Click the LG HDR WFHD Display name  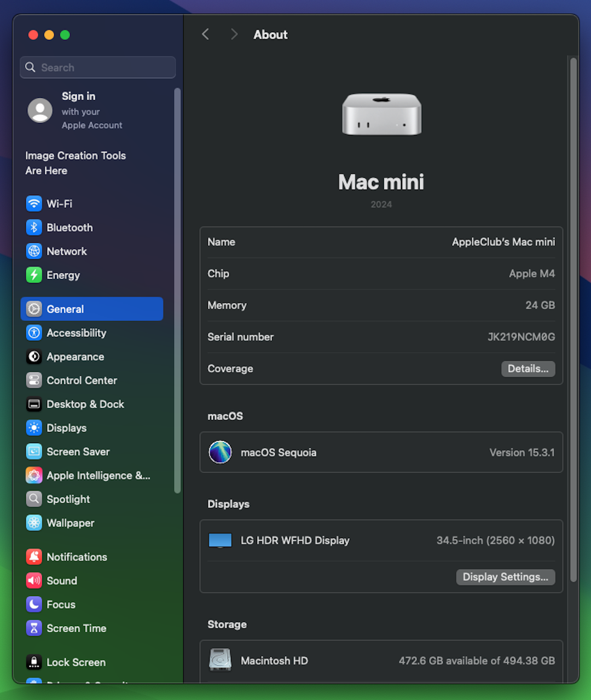pos(295,540)
